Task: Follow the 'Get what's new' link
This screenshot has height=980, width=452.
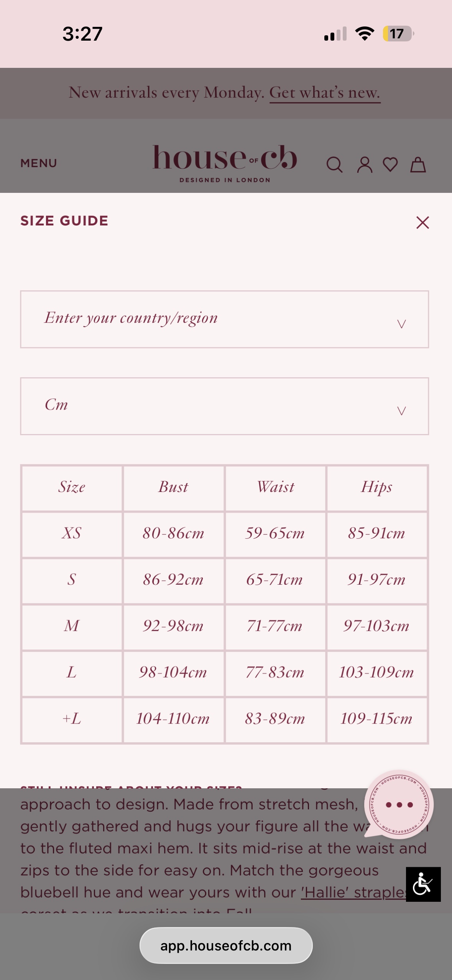Action: click(324, 93)
